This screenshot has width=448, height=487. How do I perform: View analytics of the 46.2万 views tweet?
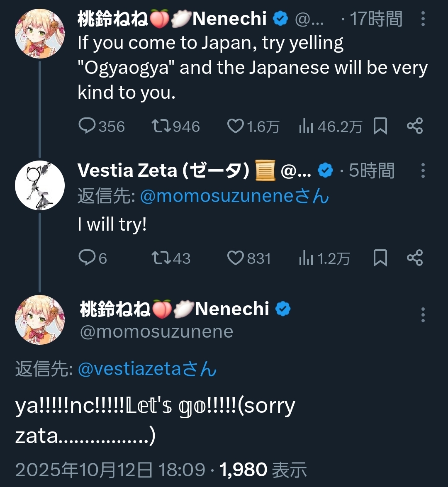[306, 126]
